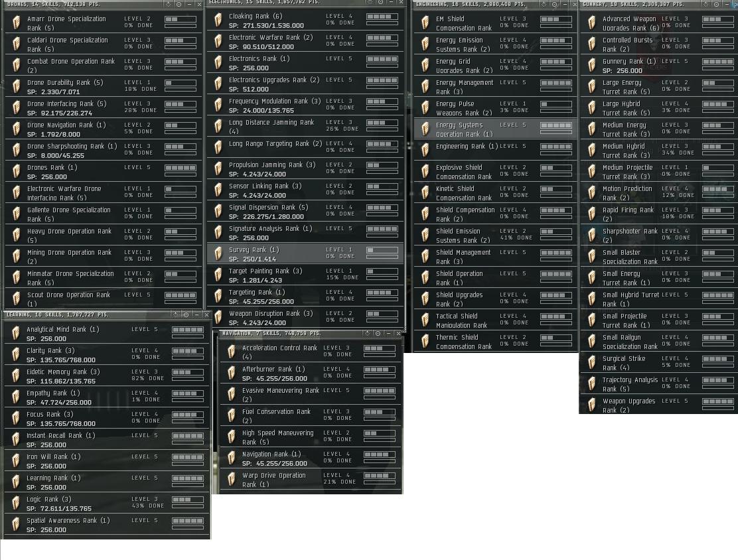Select the Energy Pulse Weapons skill row

point(495,107)
